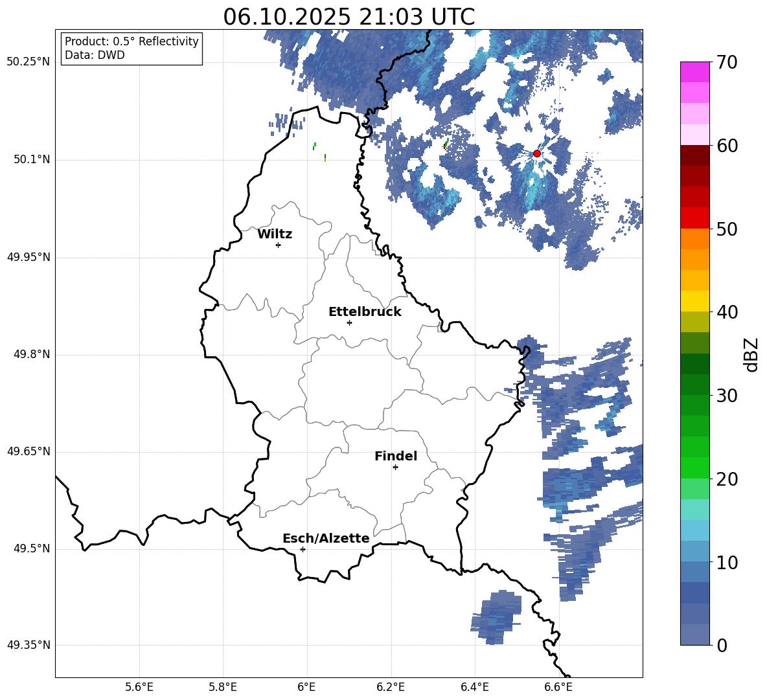Click the 49.65°N latitude label

29,451
